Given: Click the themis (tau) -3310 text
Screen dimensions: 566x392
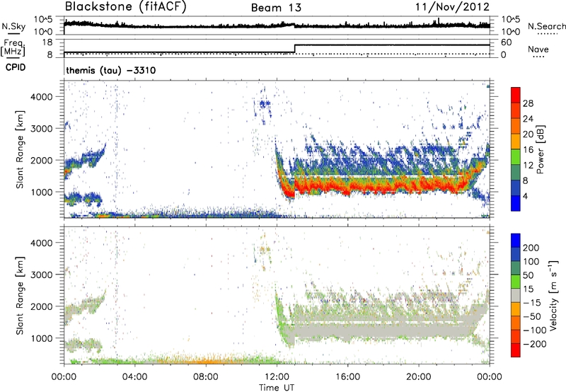Looking at the screenshot, I should (111, 70).
